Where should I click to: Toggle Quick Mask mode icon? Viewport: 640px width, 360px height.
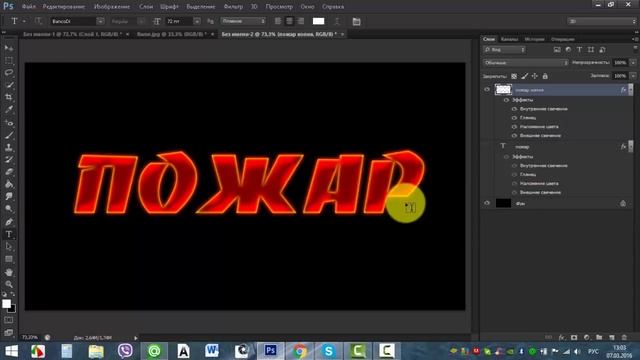click(x=9, y=320)
